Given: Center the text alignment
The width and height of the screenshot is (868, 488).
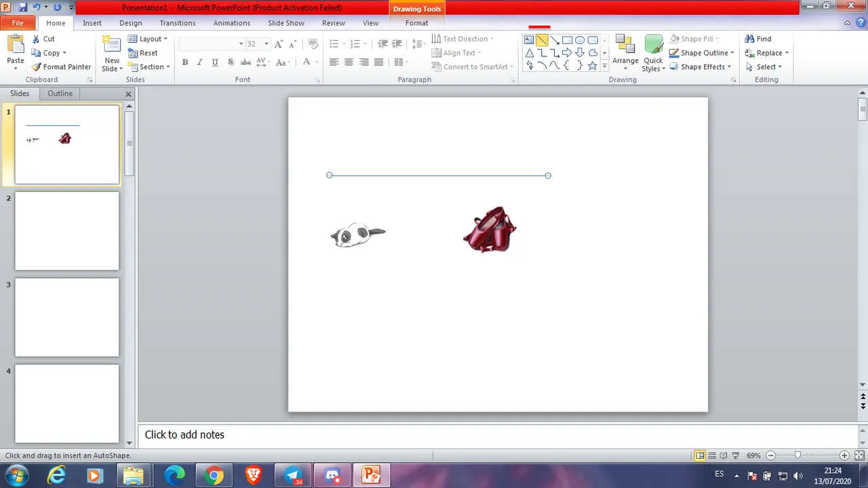Looking at the screenshot, I should point(349,62).
